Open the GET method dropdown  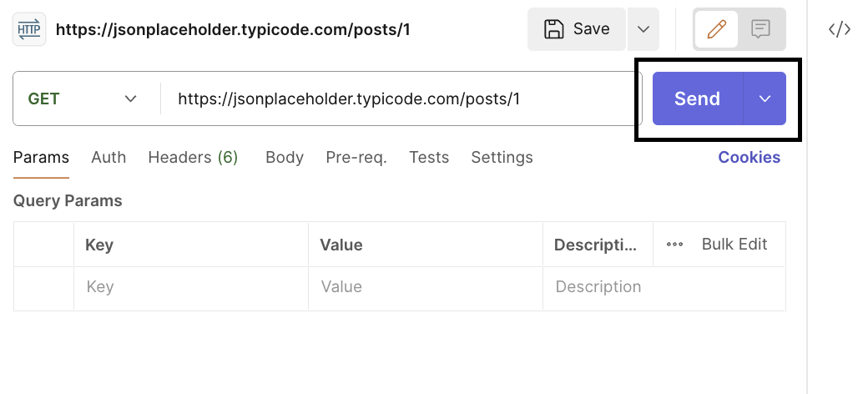[83, 98]
